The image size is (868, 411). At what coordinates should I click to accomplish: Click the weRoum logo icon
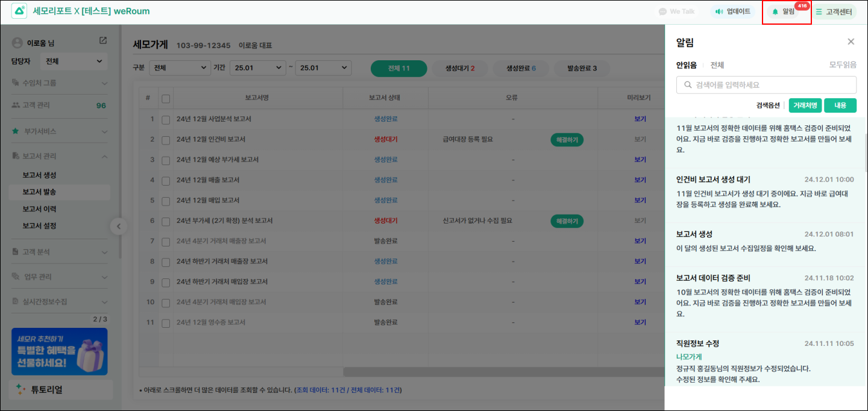tap(19, 11)
